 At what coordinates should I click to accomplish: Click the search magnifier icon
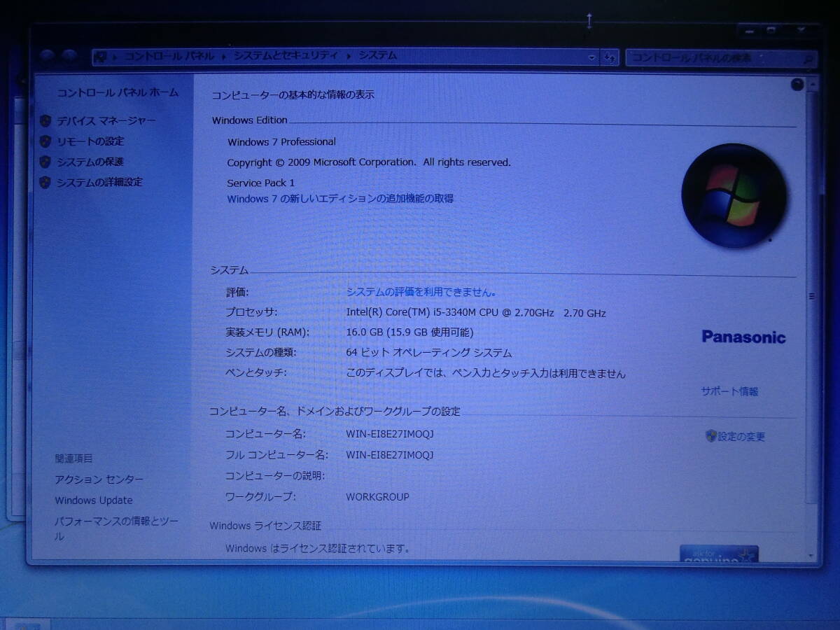(809, 59)
